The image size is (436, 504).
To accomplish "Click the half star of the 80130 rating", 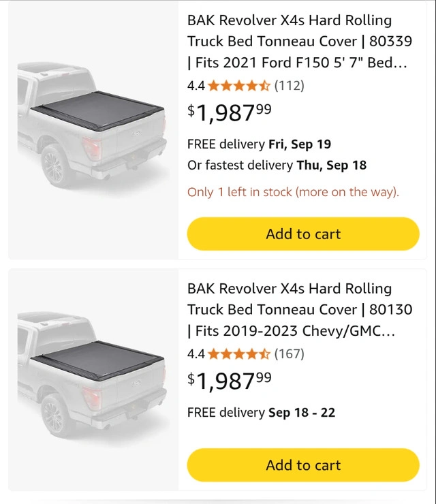I will [264, 354].
